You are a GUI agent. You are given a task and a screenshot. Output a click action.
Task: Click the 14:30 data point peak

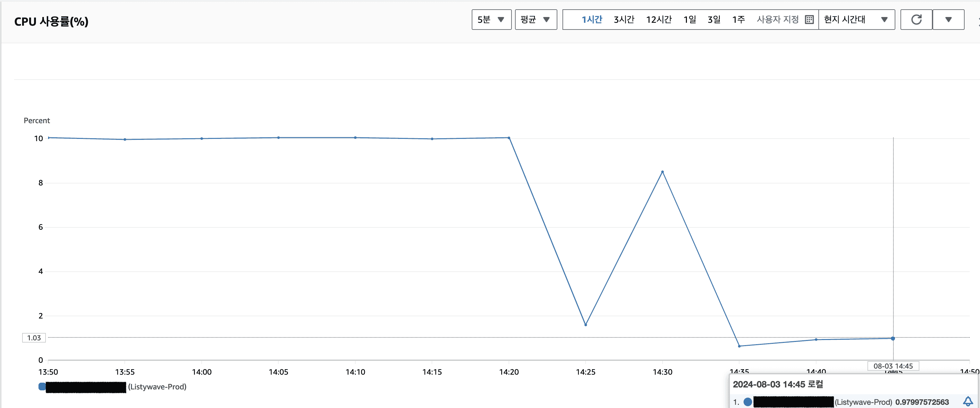click(x=662, y=172)
